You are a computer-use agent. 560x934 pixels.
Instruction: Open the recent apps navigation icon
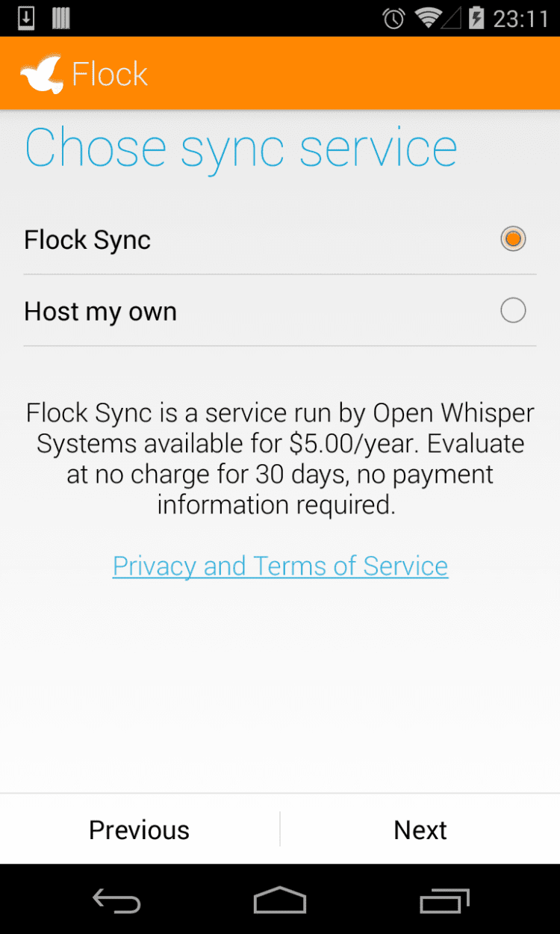pyautogui.click(x=444, y=900)
